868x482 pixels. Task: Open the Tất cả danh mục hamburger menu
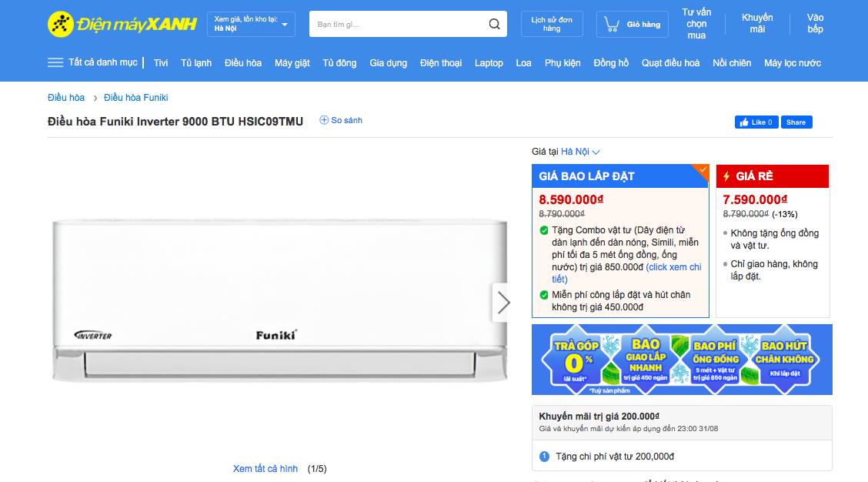(x=55, y=62)
